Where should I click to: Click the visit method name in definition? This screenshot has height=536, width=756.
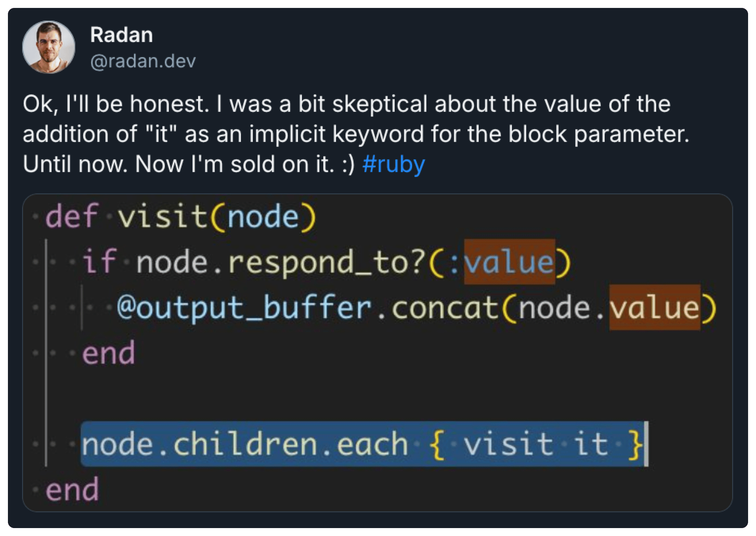pos(162,216)
